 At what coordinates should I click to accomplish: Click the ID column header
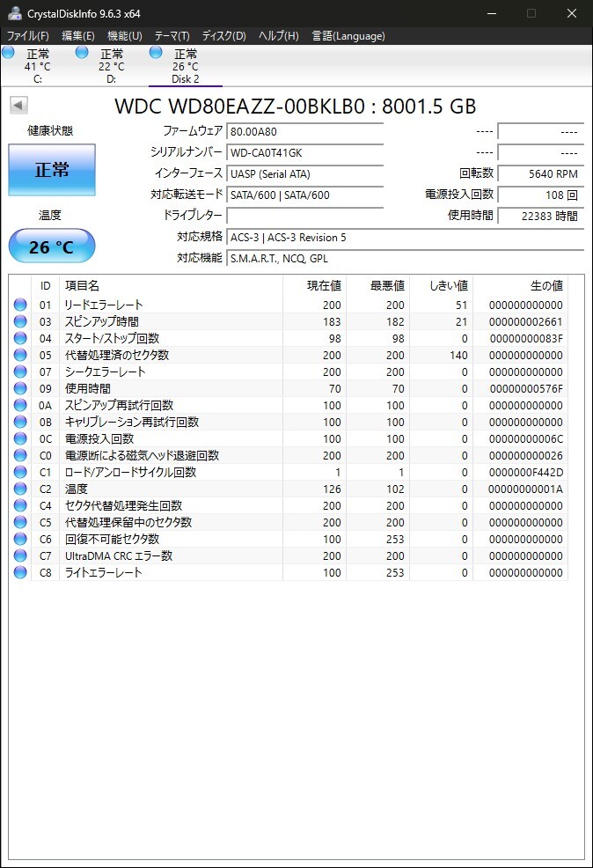coord(46,285)
